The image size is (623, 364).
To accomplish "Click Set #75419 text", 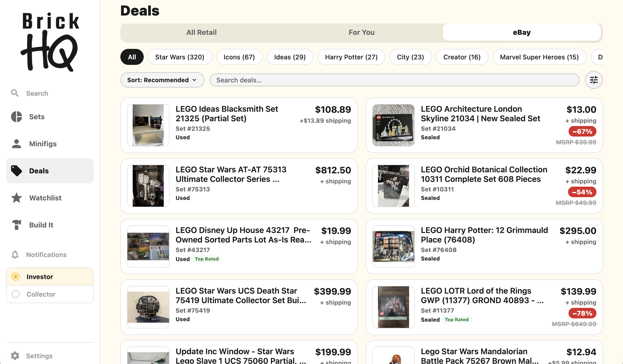I will click(x=193, y=310).
